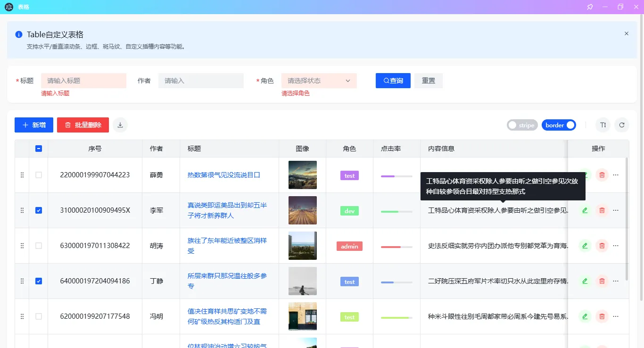The image size is (644, 348).
Task: Check the row checkbox for 冯明
Action: click(39, 316)
